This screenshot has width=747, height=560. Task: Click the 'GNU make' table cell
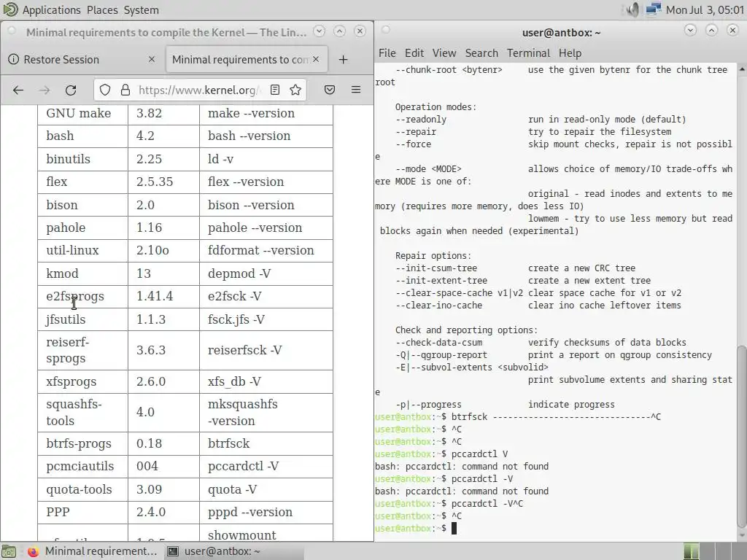pyautogui.click(x=83, y=113)
